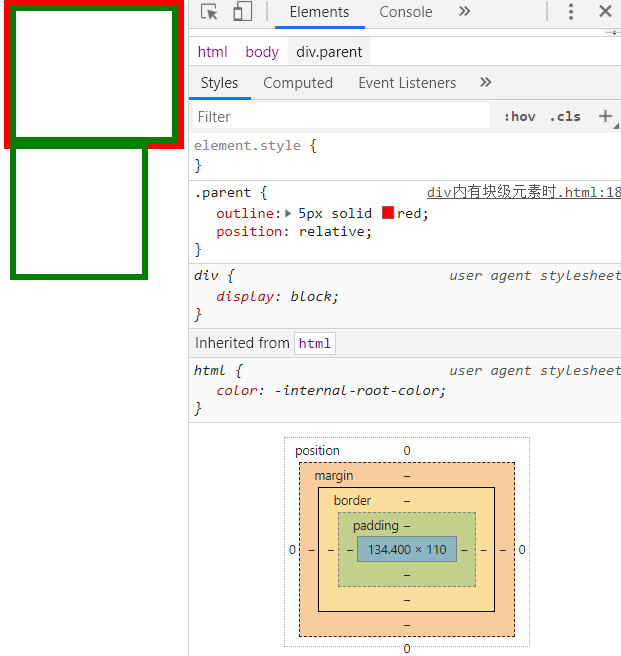
Task: Click the box model content size 134.400 × 110
Action: click(407, 549)
